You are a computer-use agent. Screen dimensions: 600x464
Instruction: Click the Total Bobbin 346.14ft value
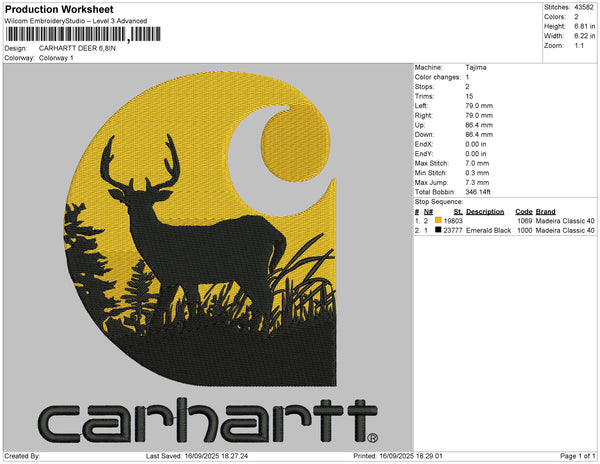point(483,190)
